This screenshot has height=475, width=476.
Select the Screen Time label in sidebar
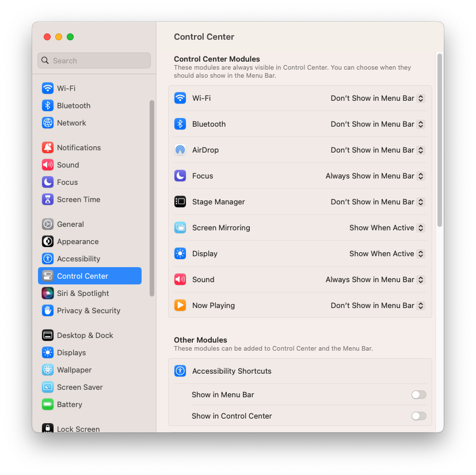click(x=79, y=200)
